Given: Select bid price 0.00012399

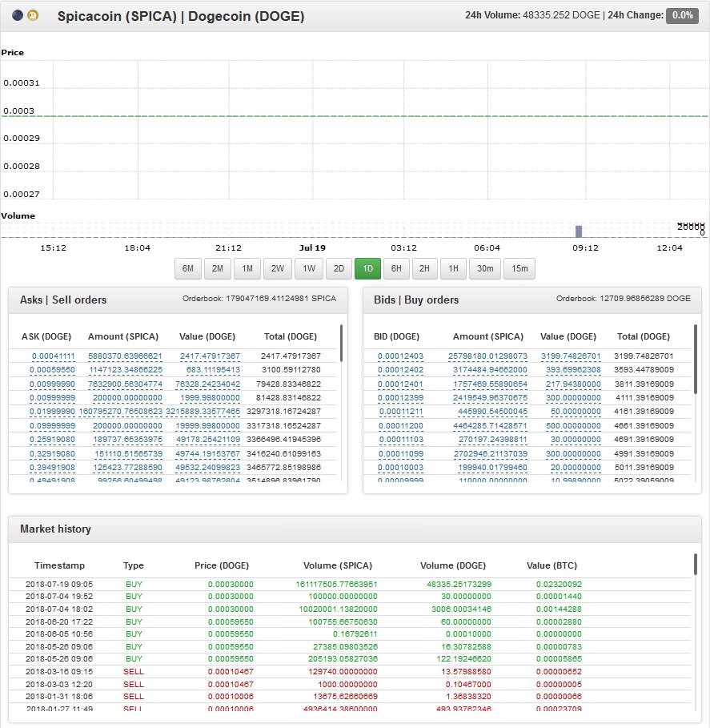Looking at the screenshot, I should pos(400,398).
